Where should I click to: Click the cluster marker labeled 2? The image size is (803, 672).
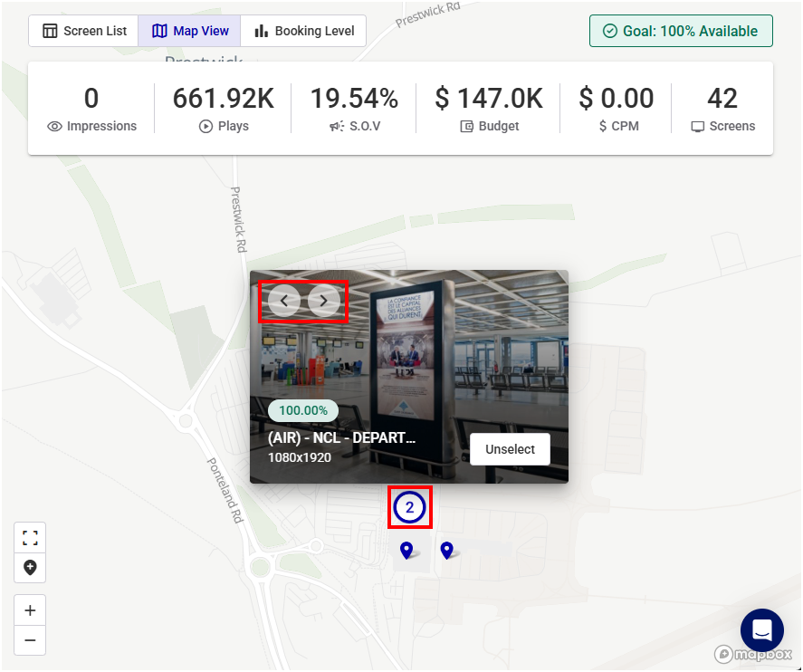pos(409,507)
